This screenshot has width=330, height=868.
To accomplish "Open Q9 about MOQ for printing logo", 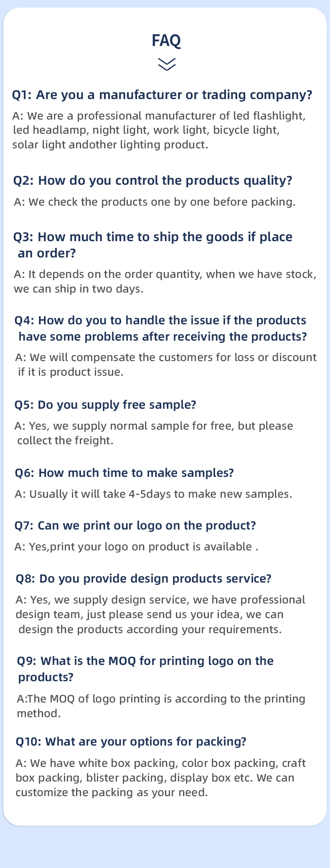I will click(x=145, y=669).
